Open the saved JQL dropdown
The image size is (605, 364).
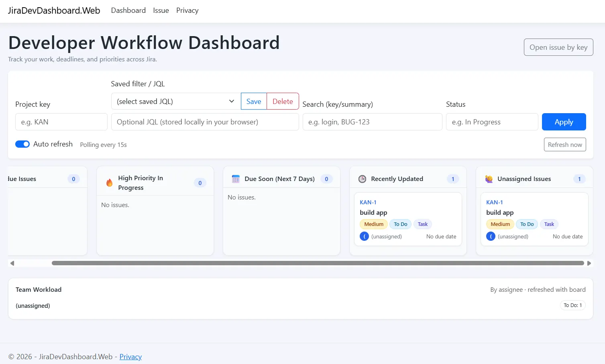coord(175,101)
